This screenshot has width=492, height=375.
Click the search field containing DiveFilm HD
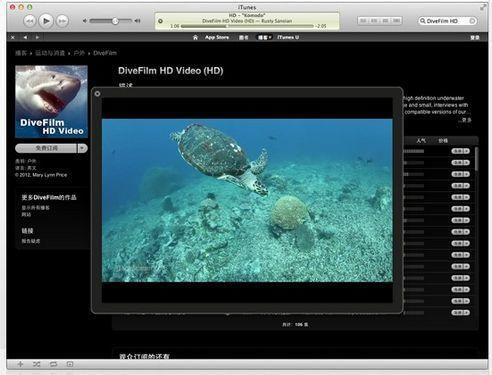pyautogui.click(x=447, y=21)
